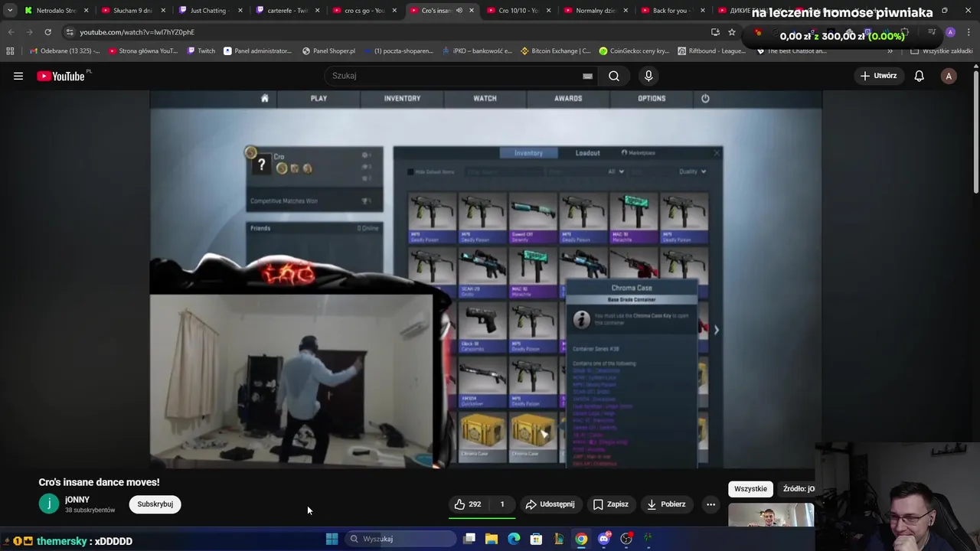Open the apps grid in bookmarks bar

[10, 51]
